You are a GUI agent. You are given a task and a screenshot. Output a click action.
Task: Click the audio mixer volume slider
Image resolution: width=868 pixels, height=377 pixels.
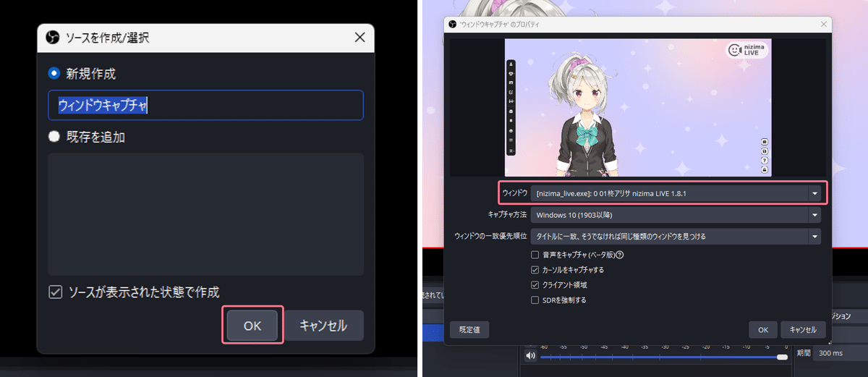(x=663, y=357)
